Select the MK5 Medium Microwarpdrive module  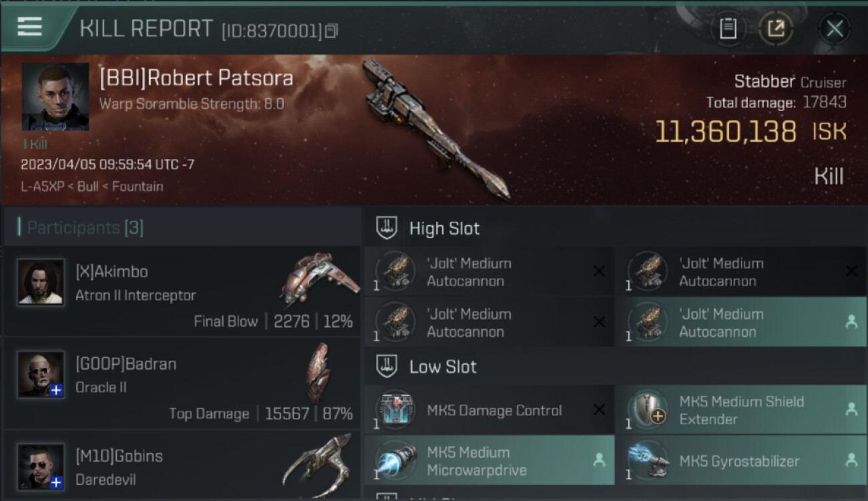coord(489,461)
